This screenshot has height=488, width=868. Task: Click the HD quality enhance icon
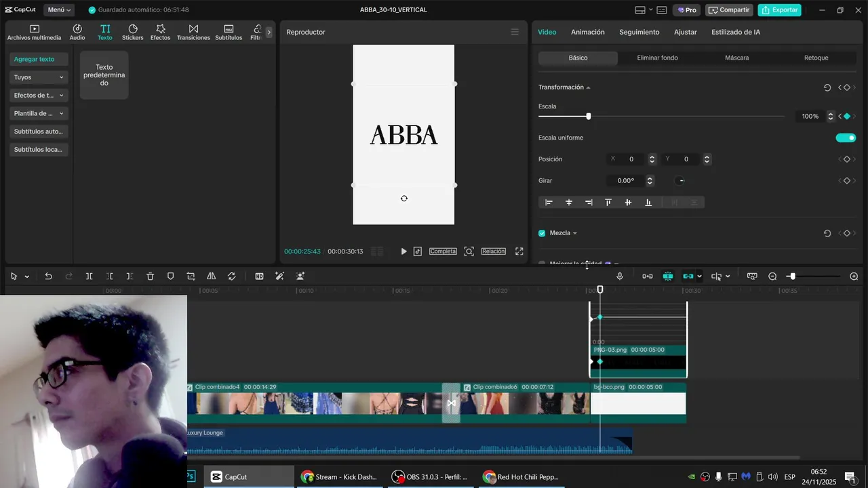coord(259,277)
